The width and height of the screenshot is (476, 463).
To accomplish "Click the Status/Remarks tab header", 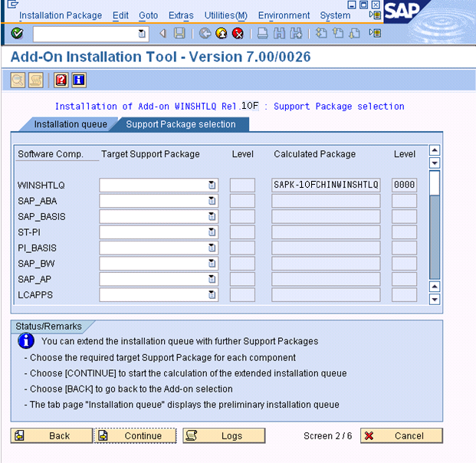I will 49,327.
